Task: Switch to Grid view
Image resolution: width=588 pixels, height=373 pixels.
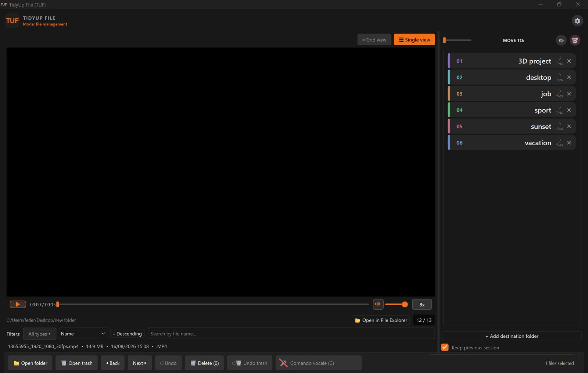Action: pos(374,40)
